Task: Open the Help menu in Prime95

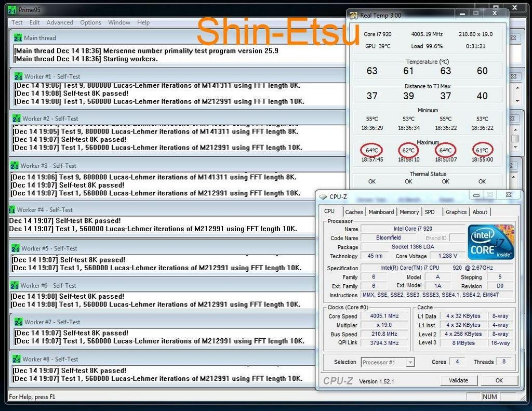Action: tap(143, 22)
